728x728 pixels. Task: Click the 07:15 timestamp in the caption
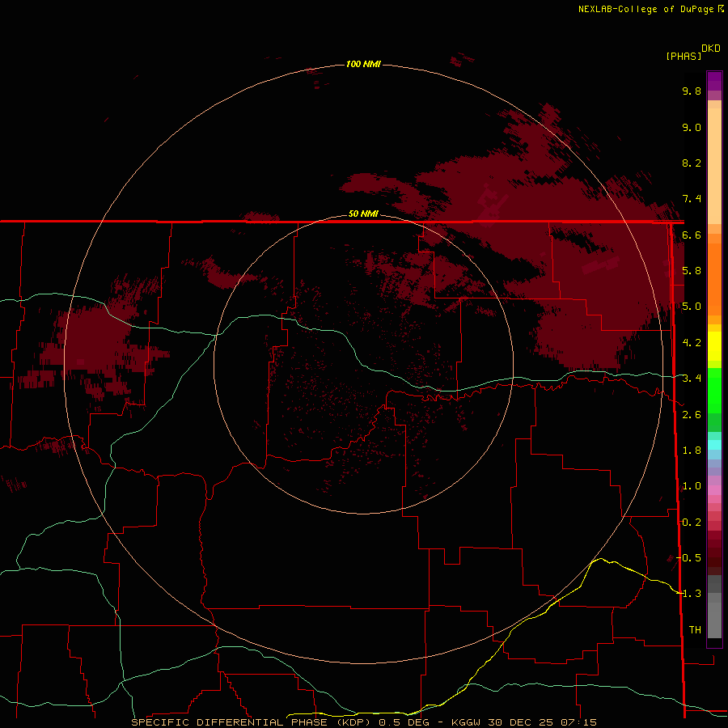[578, 722]
